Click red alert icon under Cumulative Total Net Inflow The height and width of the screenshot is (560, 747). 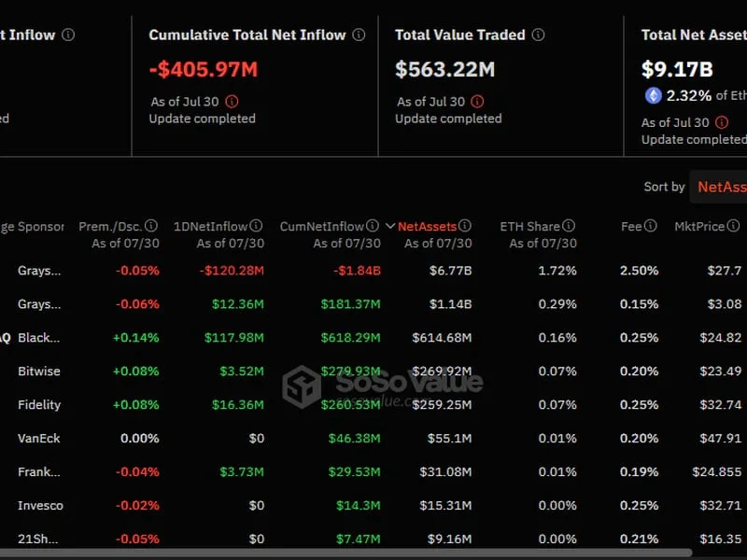[x=232, y=102]
